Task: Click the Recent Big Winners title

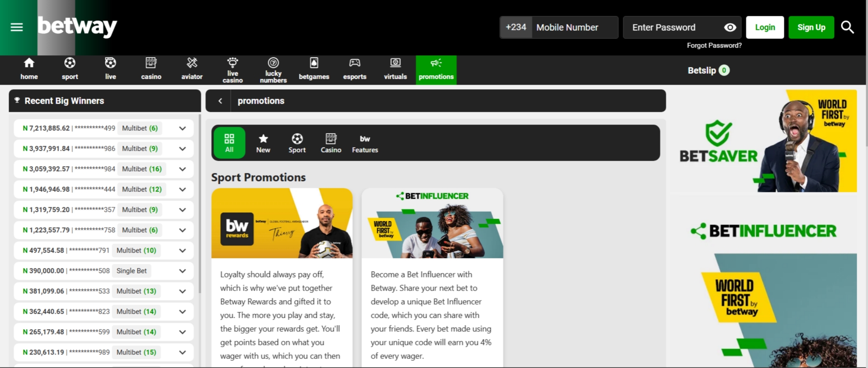Action: click(x=64, y=101)
